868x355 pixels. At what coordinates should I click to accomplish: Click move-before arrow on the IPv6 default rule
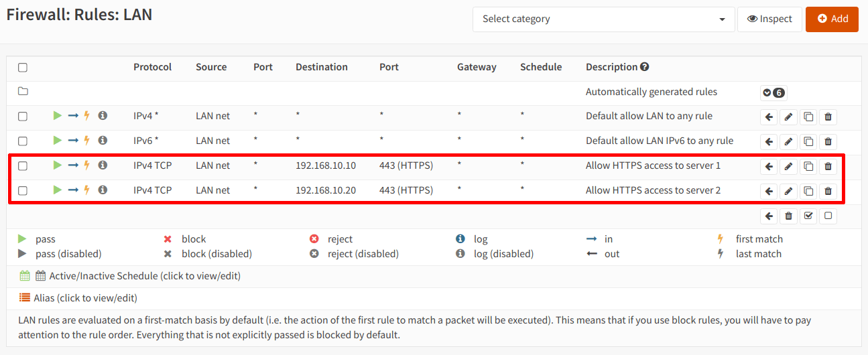(769, 141)
